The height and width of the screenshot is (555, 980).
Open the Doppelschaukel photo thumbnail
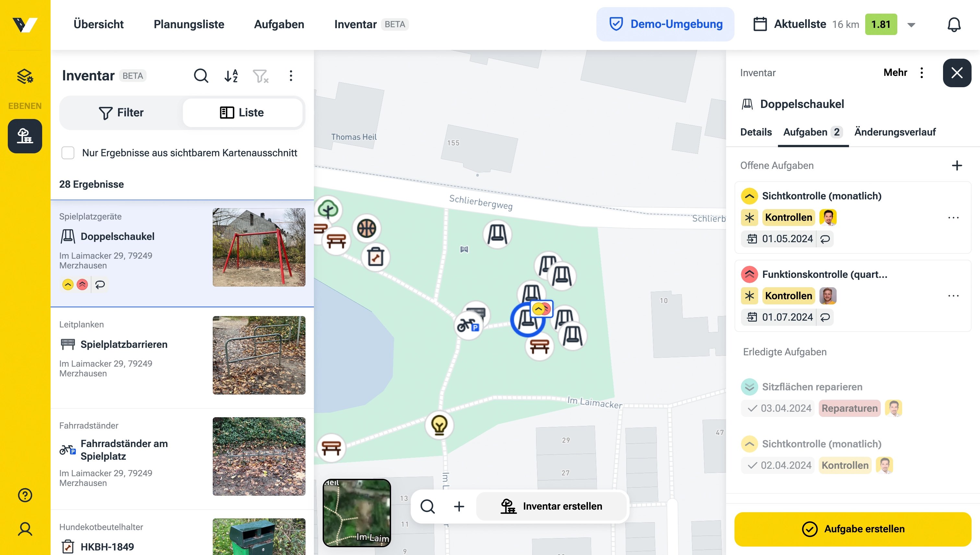(259, 247)
